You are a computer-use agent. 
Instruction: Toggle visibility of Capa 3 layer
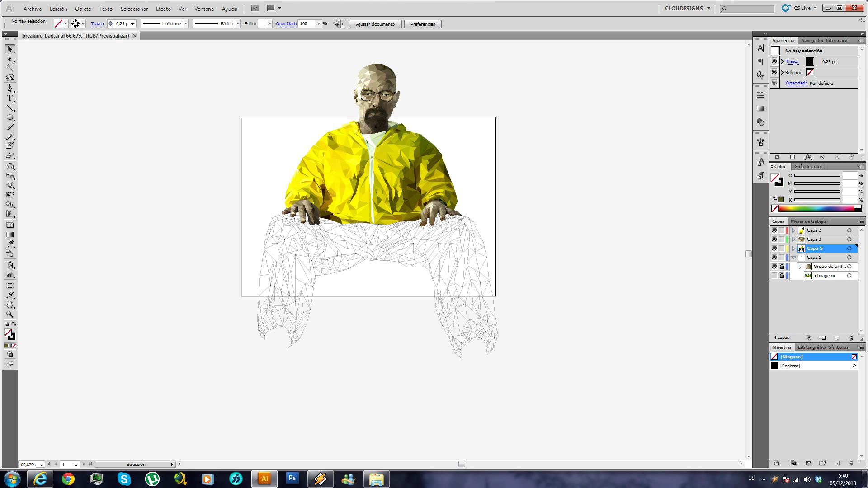pyautogui.click(x=774, y=239)
